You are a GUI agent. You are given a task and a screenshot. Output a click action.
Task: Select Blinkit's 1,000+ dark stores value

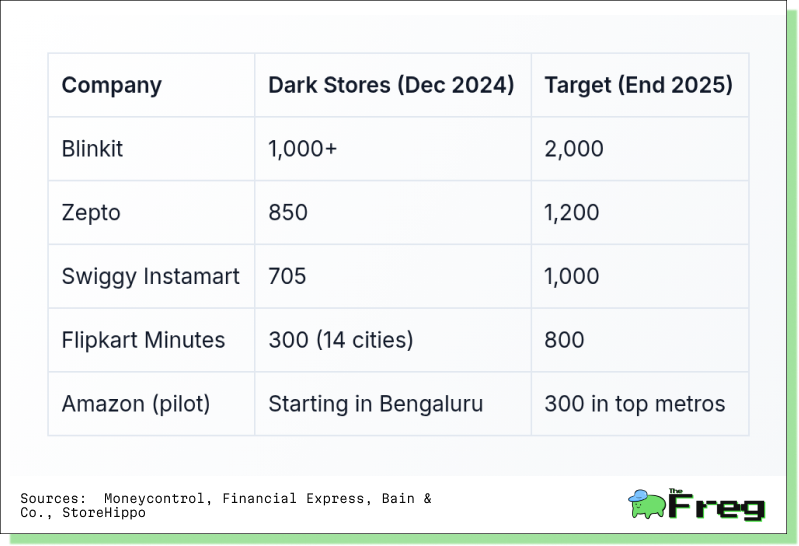[303, 149]
